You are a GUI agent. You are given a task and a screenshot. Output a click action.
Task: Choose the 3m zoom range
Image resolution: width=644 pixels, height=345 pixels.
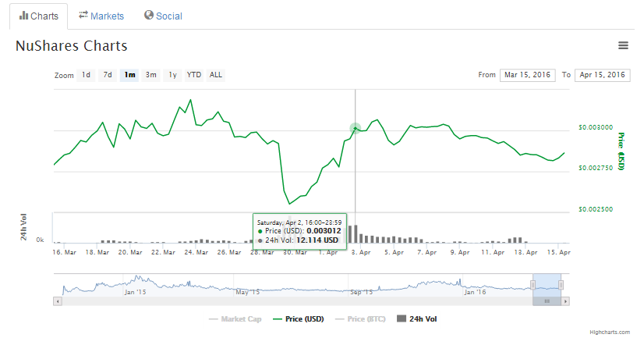151,75
